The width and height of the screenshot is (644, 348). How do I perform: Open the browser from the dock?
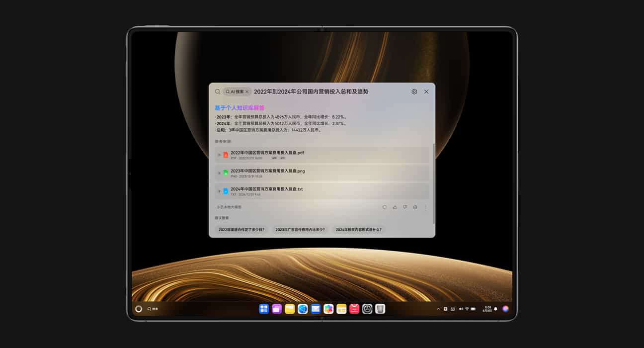303,309
